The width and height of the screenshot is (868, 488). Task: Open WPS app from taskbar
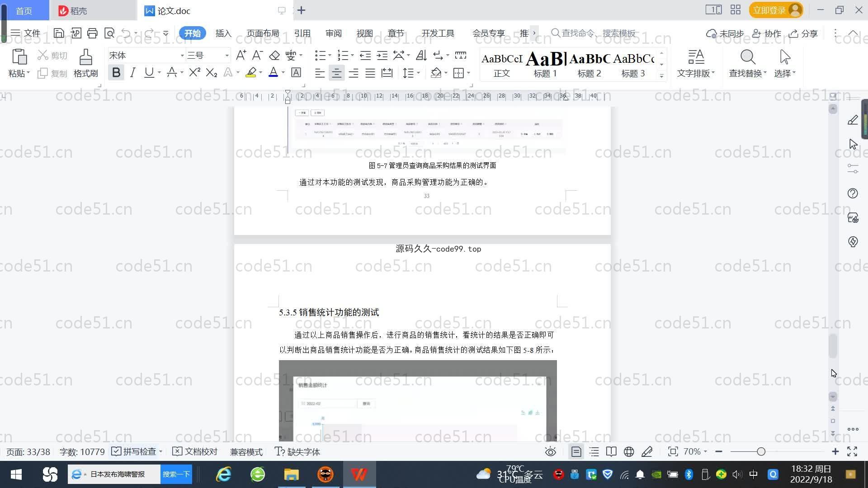pos(359,474)
